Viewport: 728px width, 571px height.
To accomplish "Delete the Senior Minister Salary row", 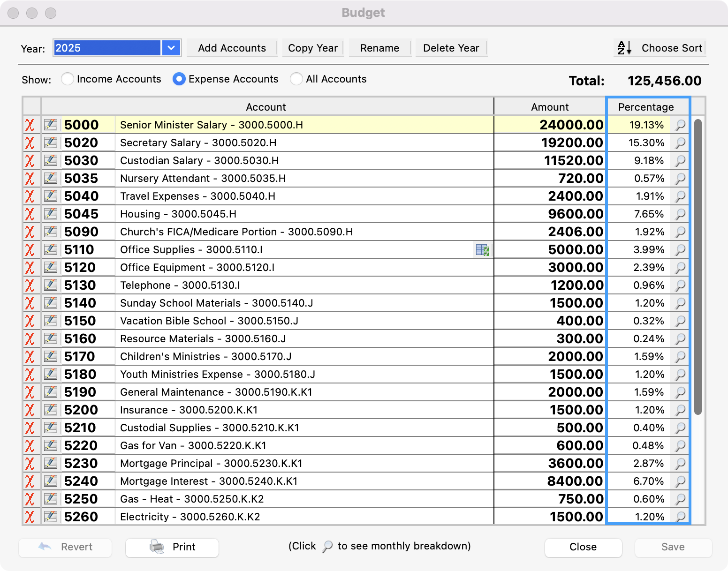I will pyautogui.click(x=30, y=125).
